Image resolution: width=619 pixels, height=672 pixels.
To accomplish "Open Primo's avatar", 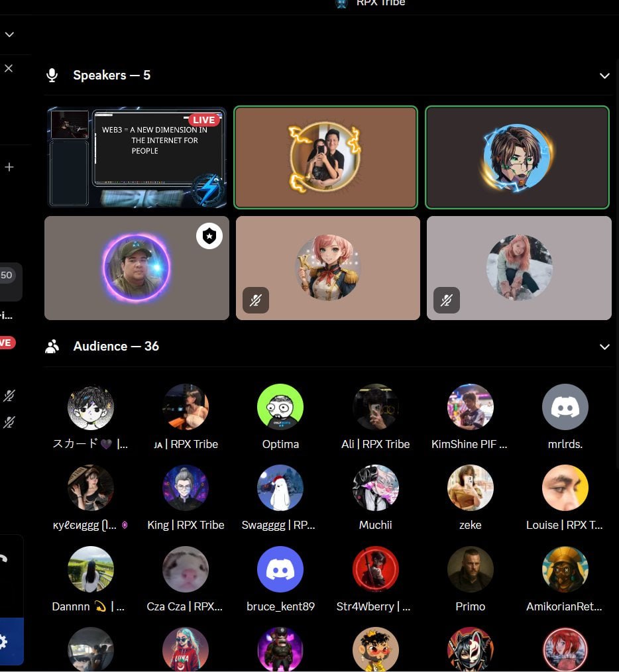I will pyautogui.click(x=471, y=569).
